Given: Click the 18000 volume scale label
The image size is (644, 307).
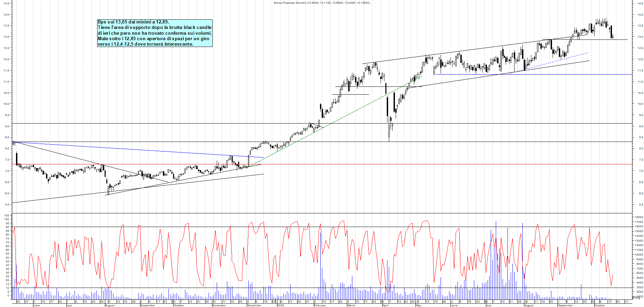Looking at the screenshot, I should pos(638,217).
